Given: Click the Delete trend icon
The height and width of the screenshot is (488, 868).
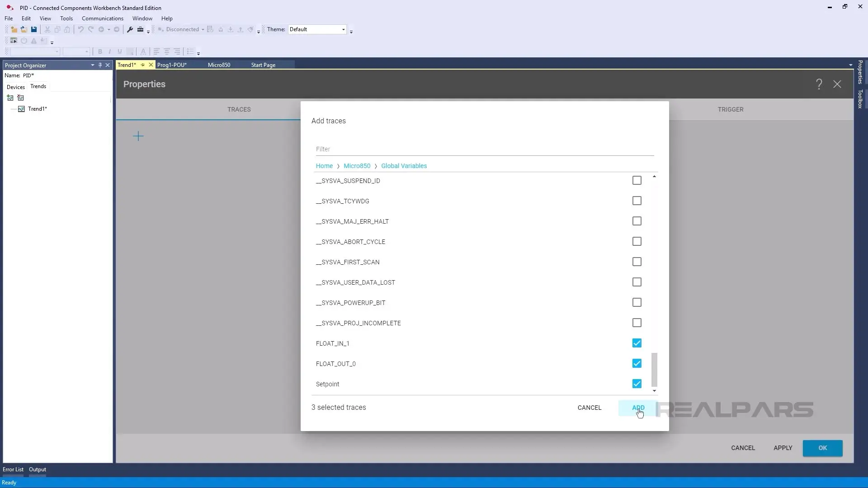Looking at the screenshot, I should 21,98.
